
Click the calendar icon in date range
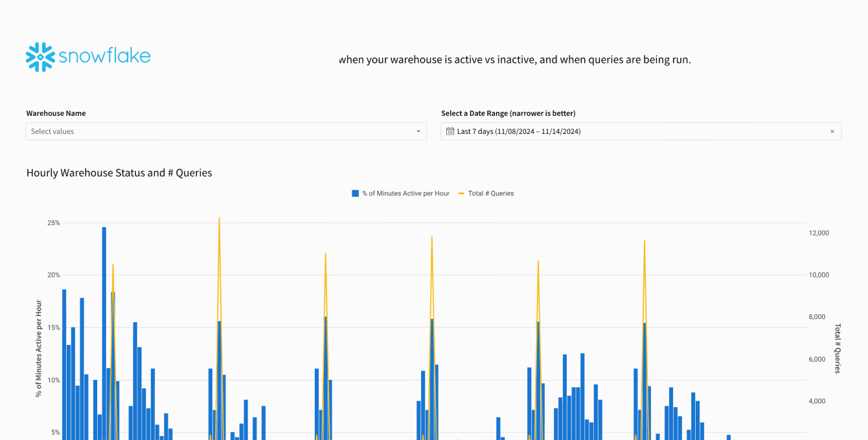tap(450, 131)
